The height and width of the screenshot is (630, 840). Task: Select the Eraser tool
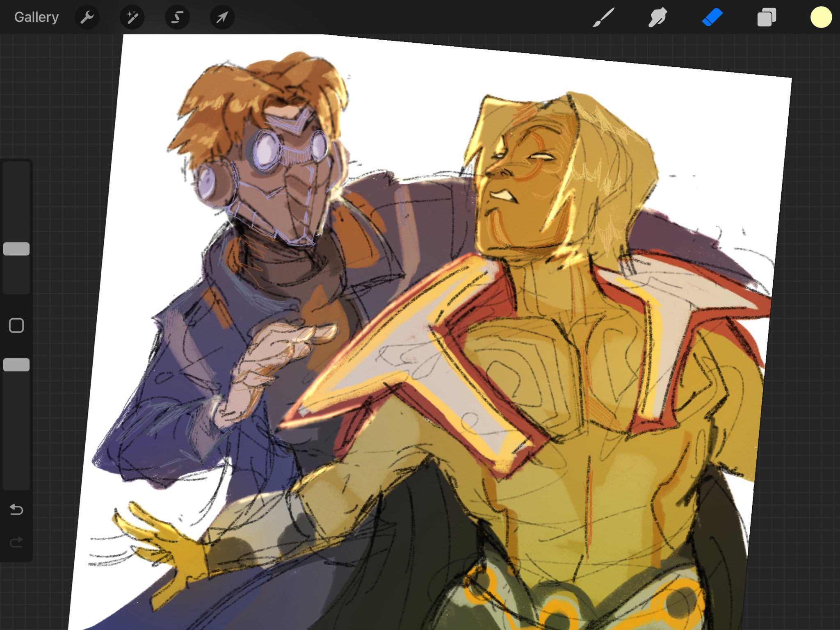tap(712, 18)
